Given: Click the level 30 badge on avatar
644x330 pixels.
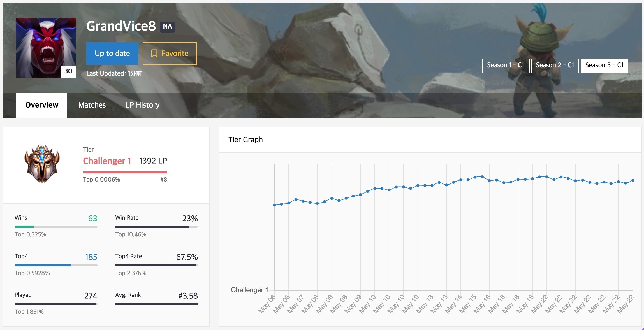Looking at the screenshot, I should [x=68, y=71].
